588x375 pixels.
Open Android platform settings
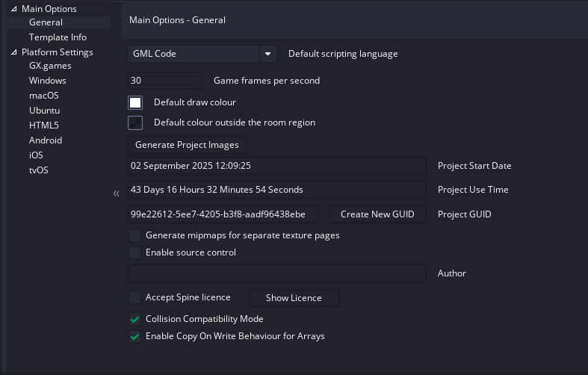pos(46,140)
